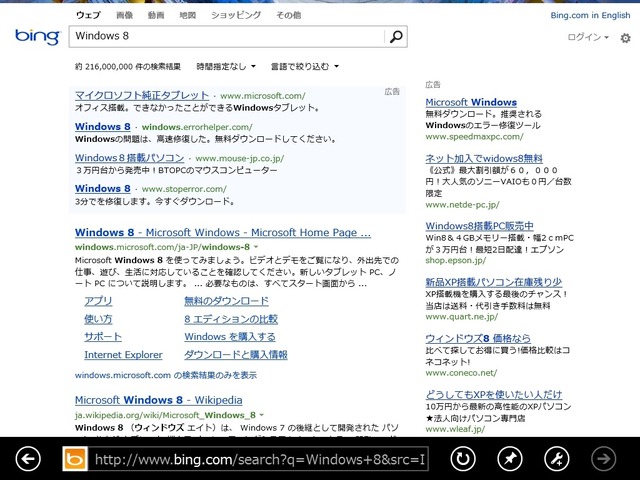Open the settings gear icon
640x480 pixels.
click(625, 38)
